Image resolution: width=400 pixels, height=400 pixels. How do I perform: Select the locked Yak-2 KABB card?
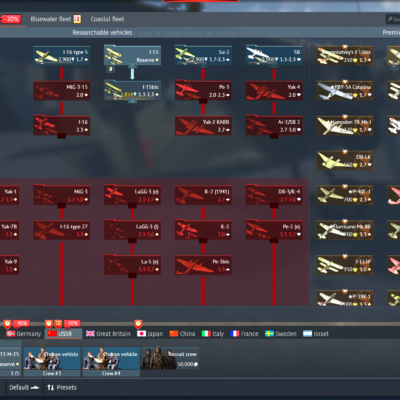click(203, 125)
